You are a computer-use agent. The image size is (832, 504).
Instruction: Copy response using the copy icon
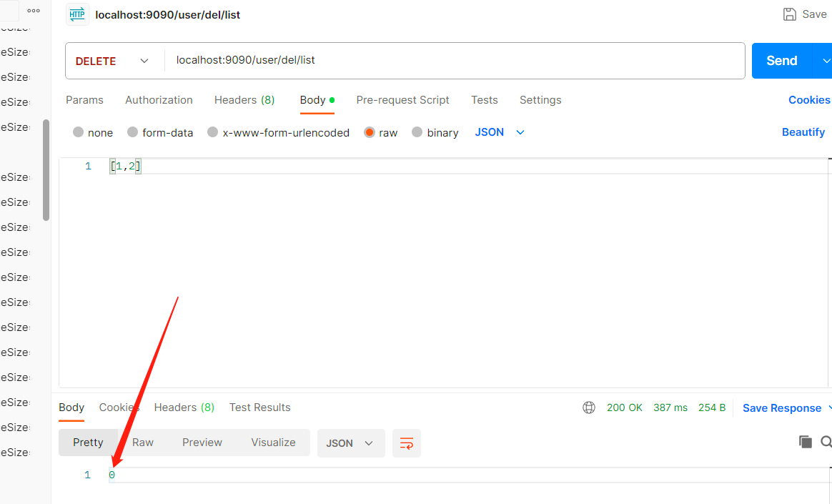pos(805,442)
